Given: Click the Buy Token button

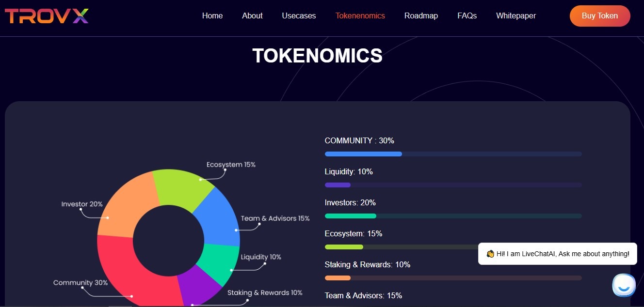Looking at the screenshot, I should [x=599, y=15].
